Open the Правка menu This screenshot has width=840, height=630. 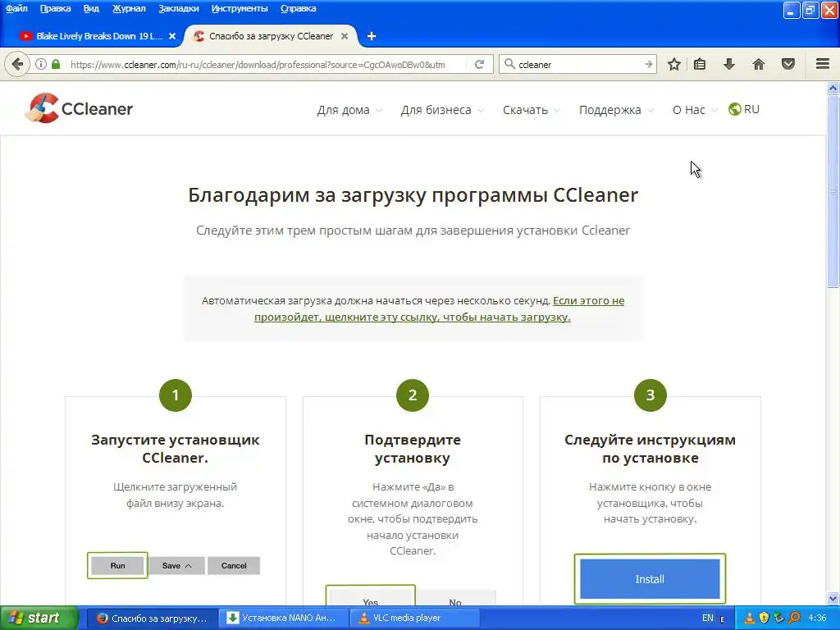(x=55, y=8)
